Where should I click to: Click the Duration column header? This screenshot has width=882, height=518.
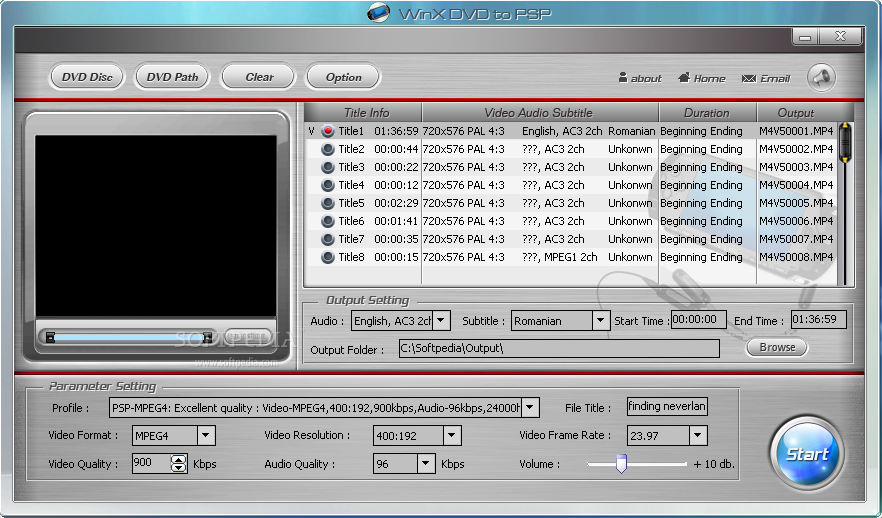(708, 112)
